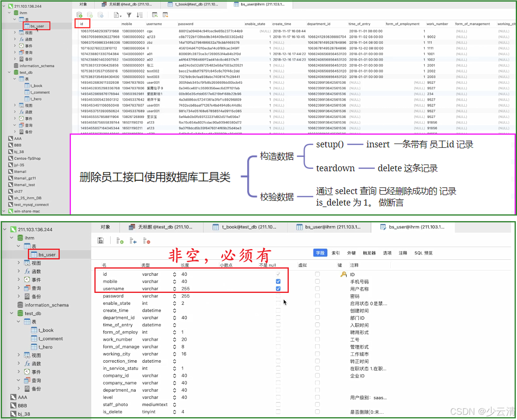Uncheck the 不是 null checkbox for mobile field
The width and height of the screenshot is (517, 420).
278,281
